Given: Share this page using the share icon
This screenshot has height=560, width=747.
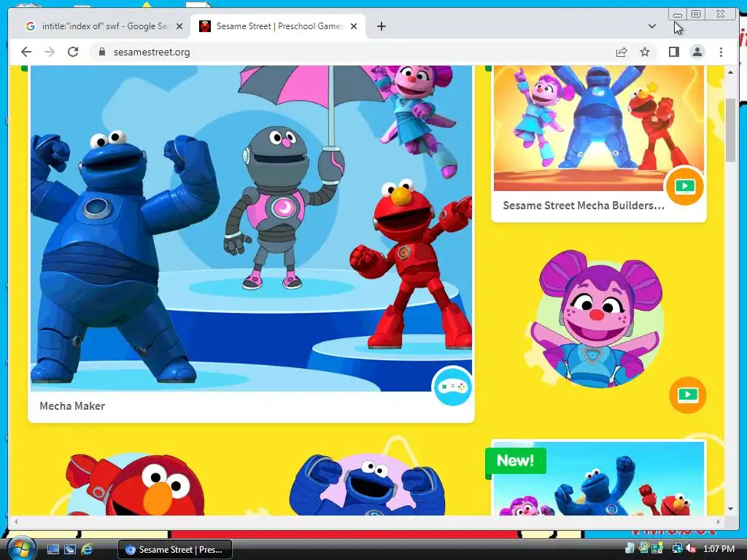Looking at the screenshot, I should tap(622, 52).
